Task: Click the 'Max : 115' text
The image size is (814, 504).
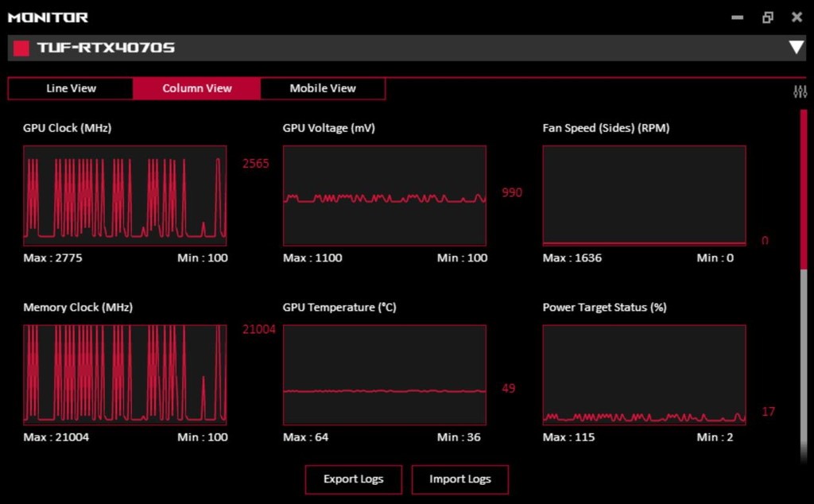Action: click(x=569, y=437)
